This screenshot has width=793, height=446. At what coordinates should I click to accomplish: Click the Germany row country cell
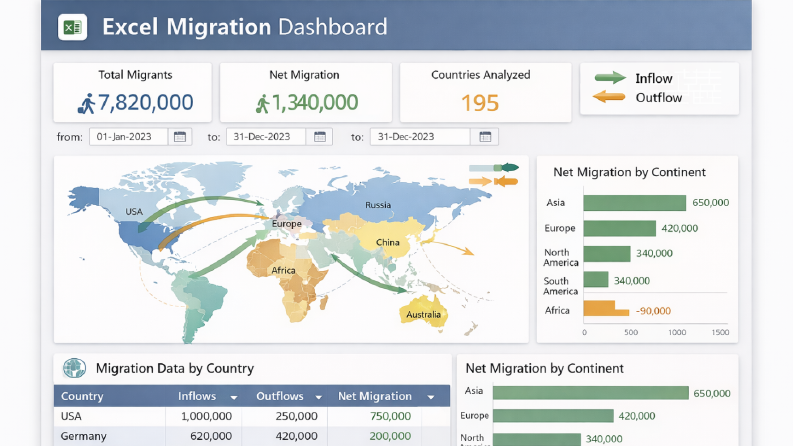pos(110,436)
